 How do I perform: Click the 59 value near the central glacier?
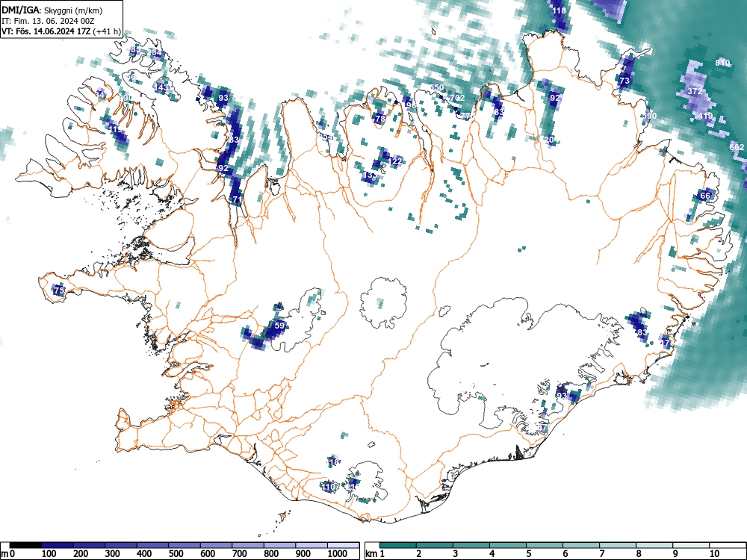tap(279, 326)
